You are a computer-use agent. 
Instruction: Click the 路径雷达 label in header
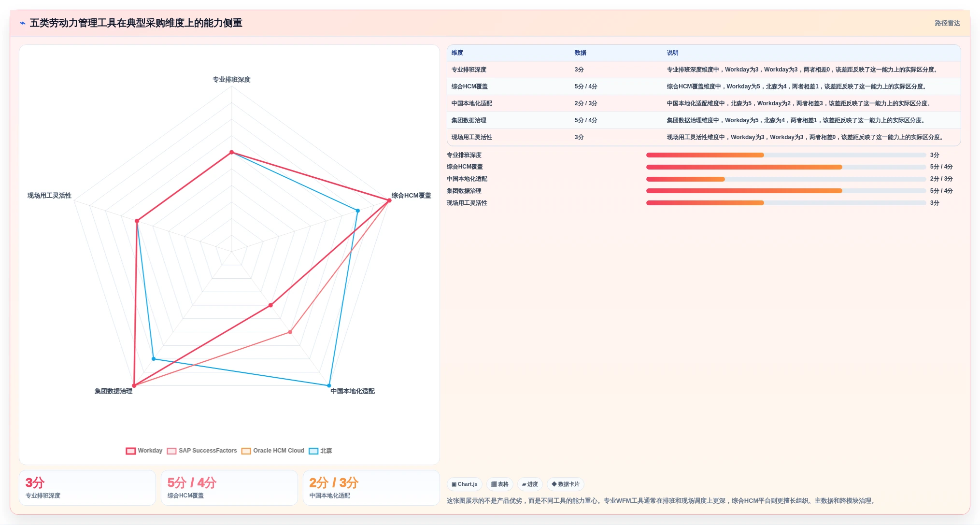click(x=947, y=23)
